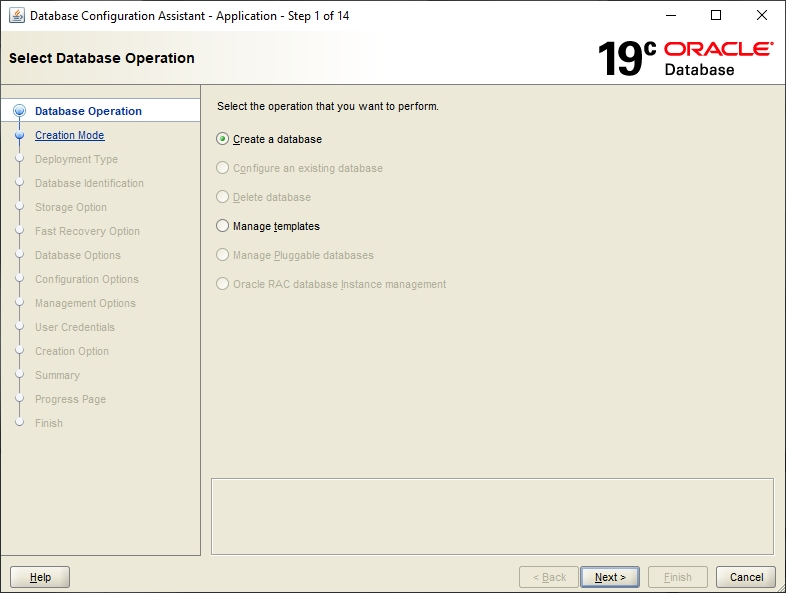Open Help for this wizard
This screenshot has width=786, height=593.
(40, 577)
